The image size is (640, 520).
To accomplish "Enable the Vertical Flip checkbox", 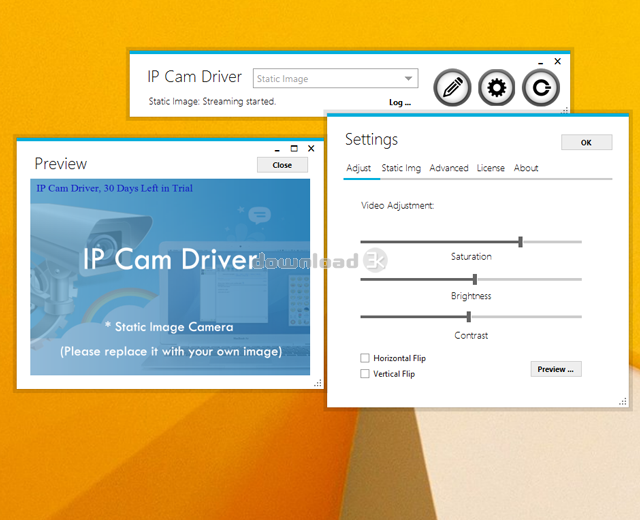I will pos(365,374).
